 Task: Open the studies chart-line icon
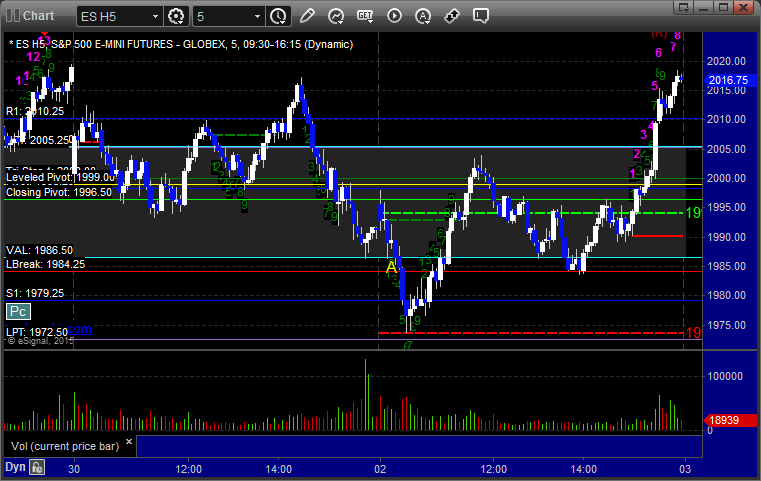(x=336, y=16)
